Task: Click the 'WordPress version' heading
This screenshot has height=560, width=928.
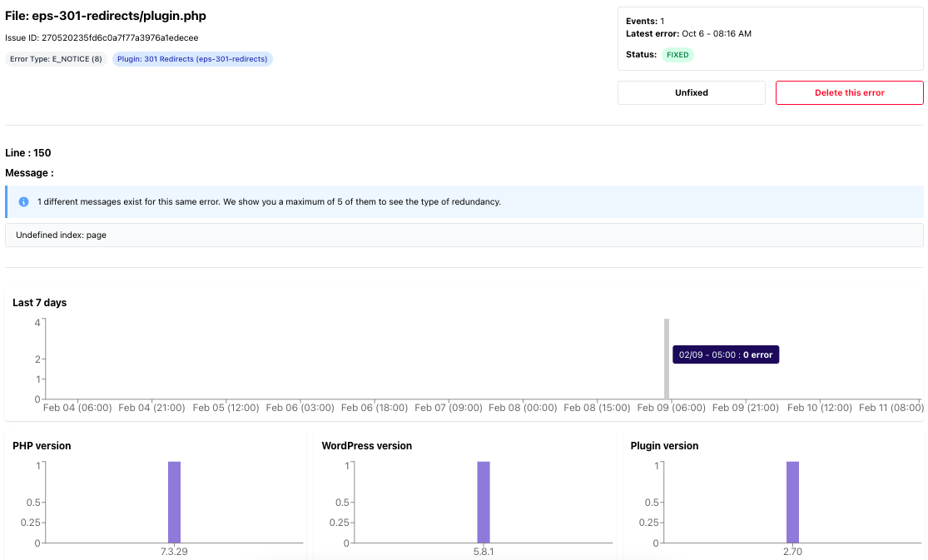Action: (x=367, y=446)
